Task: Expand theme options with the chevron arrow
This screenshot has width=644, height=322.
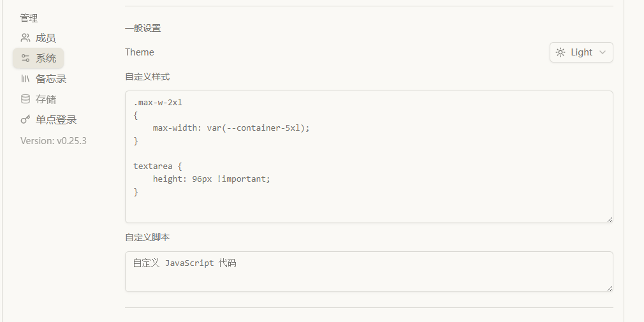Action: click(x=603, y=52)
